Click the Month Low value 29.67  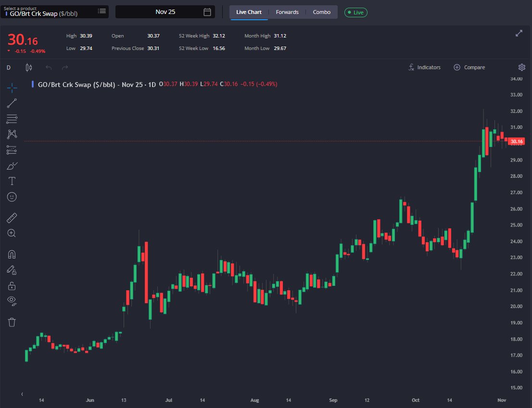(x=280, y=49)
